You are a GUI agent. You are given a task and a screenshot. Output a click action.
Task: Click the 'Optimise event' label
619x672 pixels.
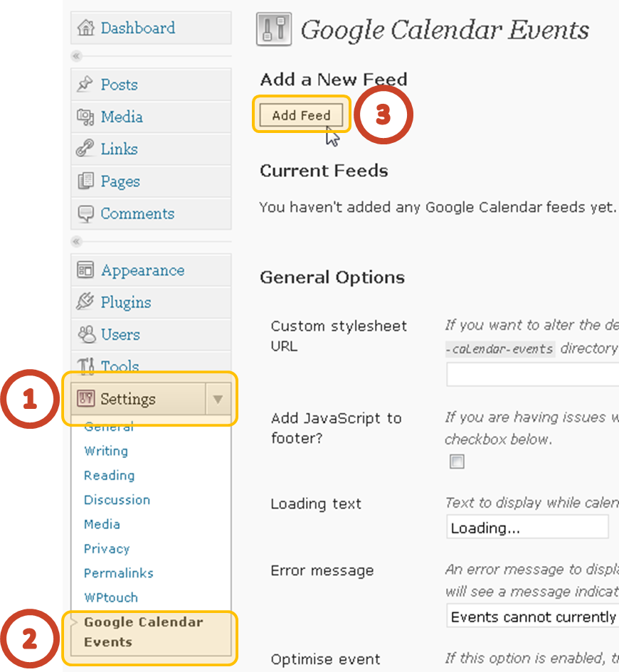325,658
